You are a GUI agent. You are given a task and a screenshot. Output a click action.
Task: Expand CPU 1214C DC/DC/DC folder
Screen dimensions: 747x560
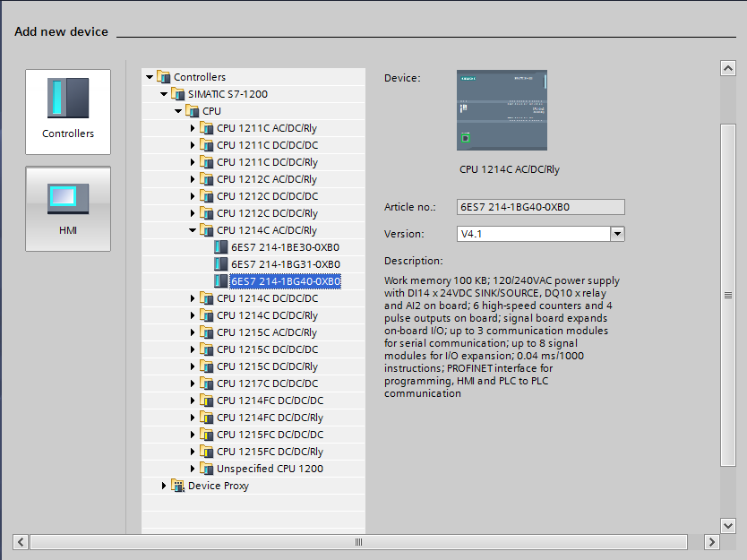[x=193, y=298]
